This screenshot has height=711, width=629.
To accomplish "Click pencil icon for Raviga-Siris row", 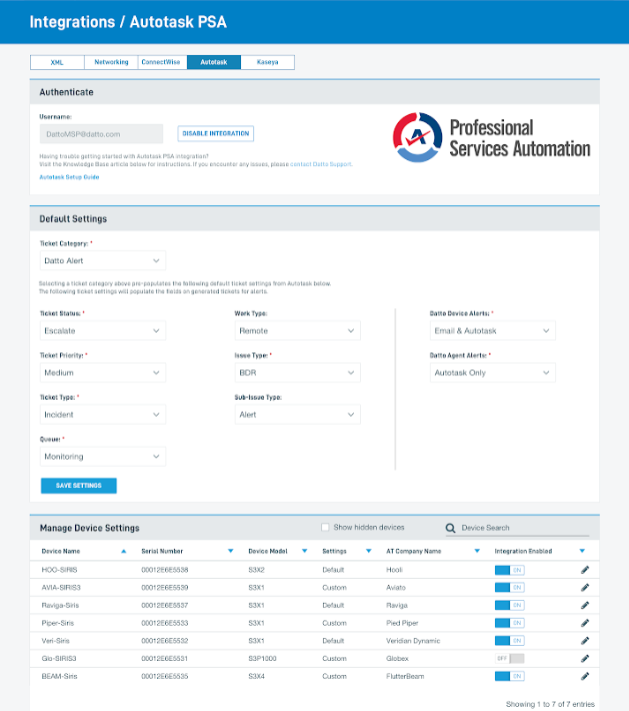I will 585,605.
